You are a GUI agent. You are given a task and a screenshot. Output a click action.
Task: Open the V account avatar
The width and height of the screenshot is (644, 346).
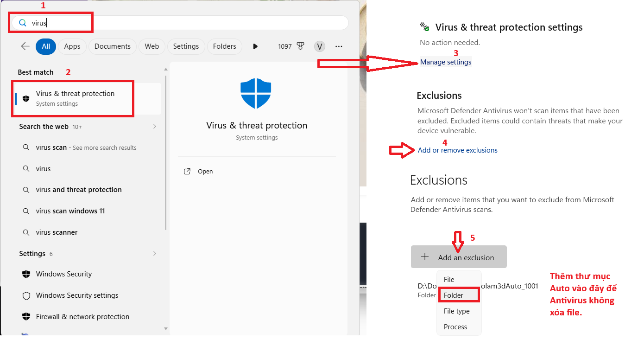320,46
